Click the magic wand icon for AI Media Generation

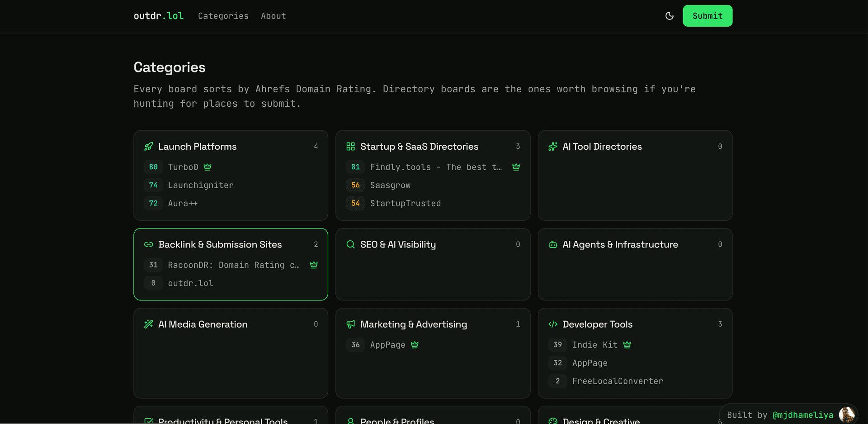click(149, 324)
